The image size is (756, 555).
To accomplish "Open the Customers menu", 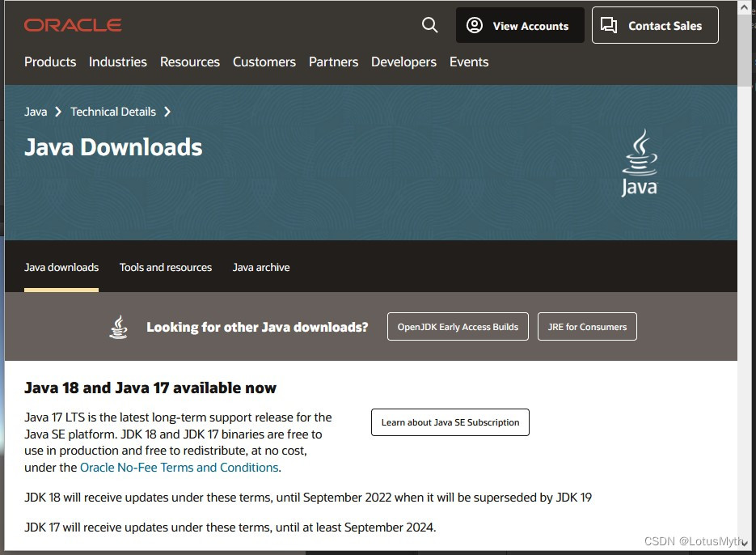I will 264,61.
